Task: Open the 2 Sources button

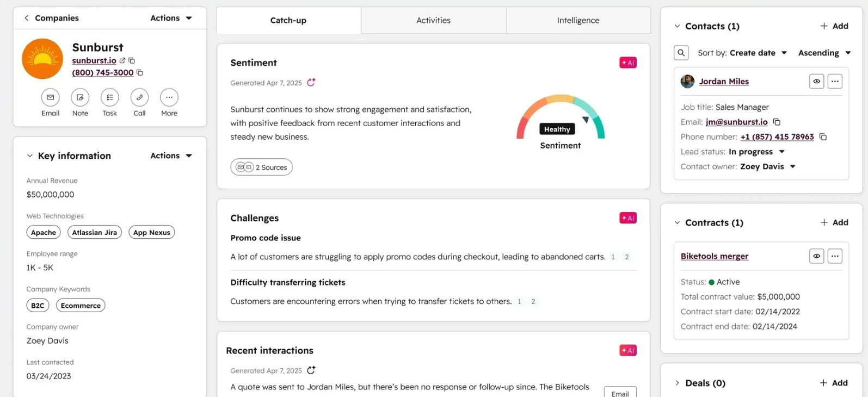Action: point(261,168)
